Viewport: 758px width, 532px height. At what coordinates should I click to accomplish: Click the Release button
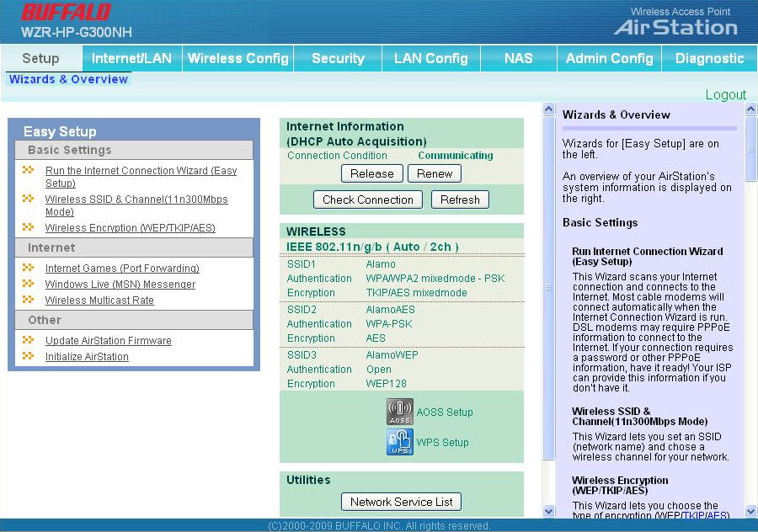(372, 173)
